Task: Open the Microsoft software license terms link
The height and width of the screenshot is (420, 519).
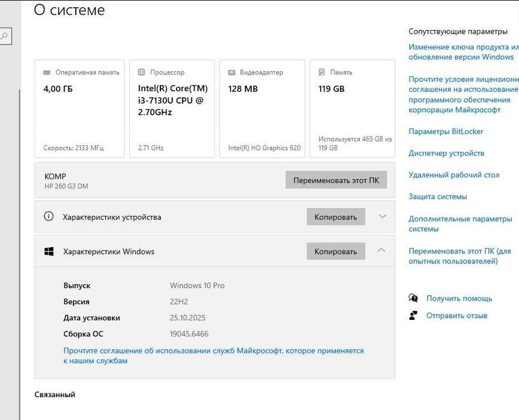Action: (463, 95)
